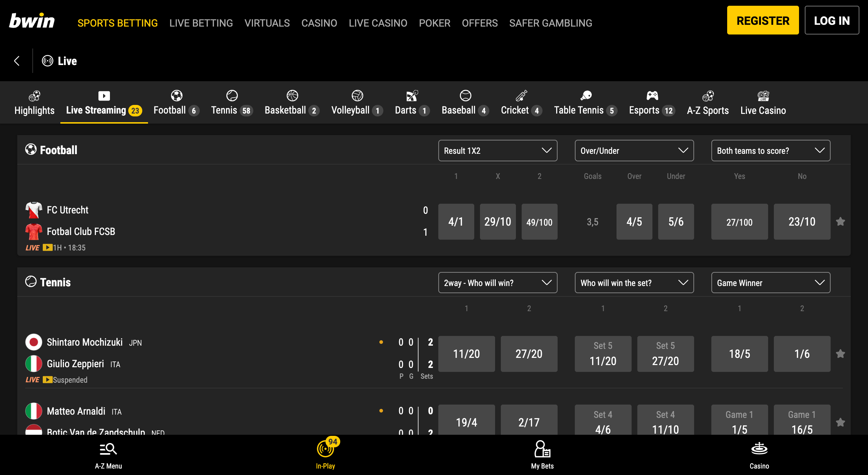
Task: Select the Live Streaming play icon
Action: tap(104, 96)
